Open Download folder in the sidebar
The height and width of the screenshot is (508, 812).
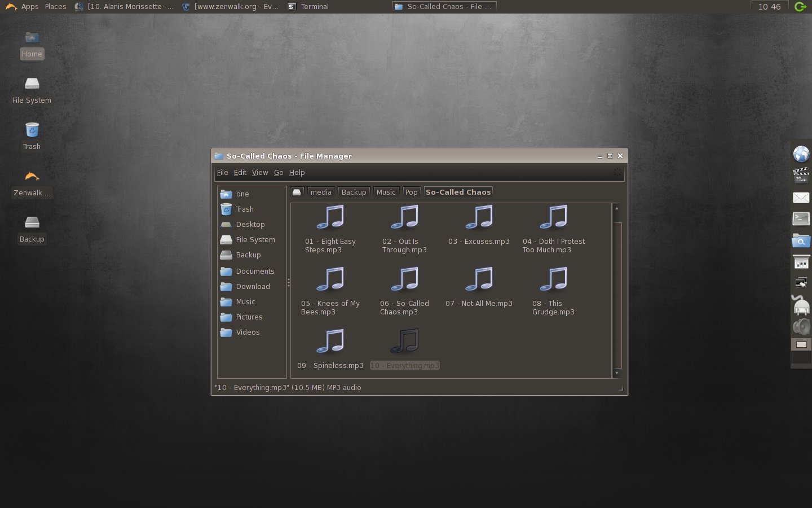point(252,287)
